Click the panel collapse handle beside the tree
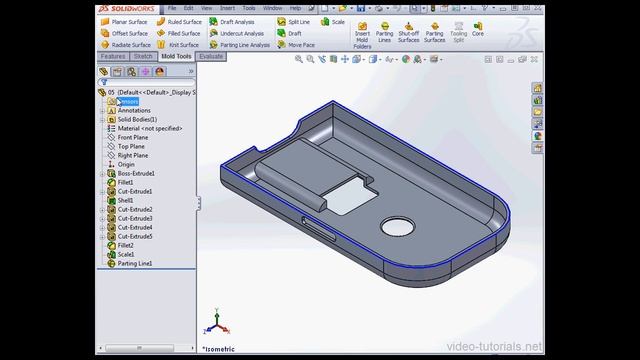 [x=198, y=203]
